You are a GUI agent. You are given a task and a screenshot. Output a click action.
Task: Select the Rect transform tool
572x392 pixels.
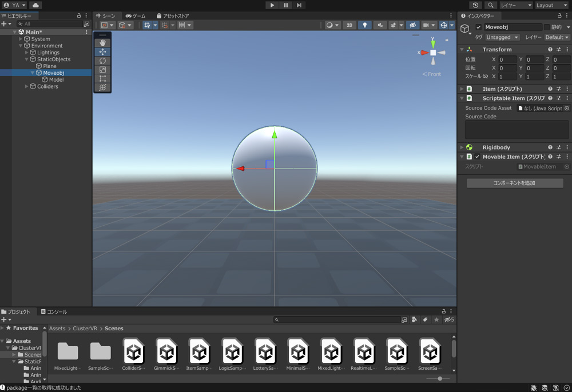tap(103, 79)
